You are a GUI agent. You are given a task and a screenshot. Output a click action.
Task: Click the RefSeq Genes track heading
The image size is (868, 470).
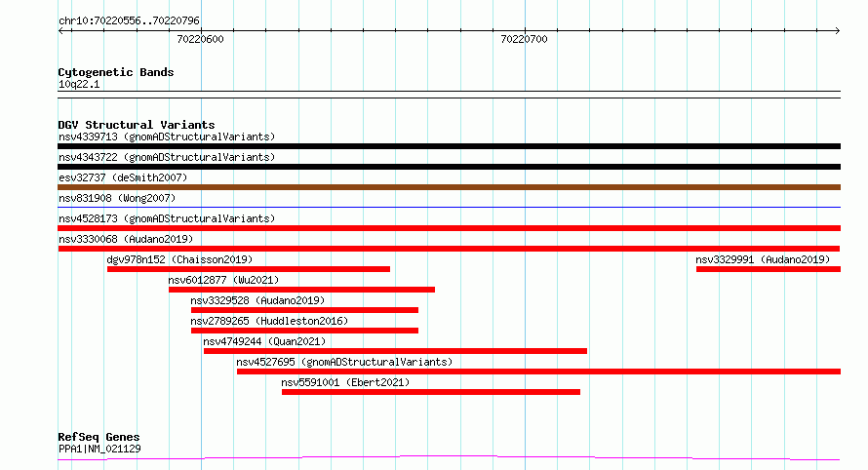click(x=99, y=437)
